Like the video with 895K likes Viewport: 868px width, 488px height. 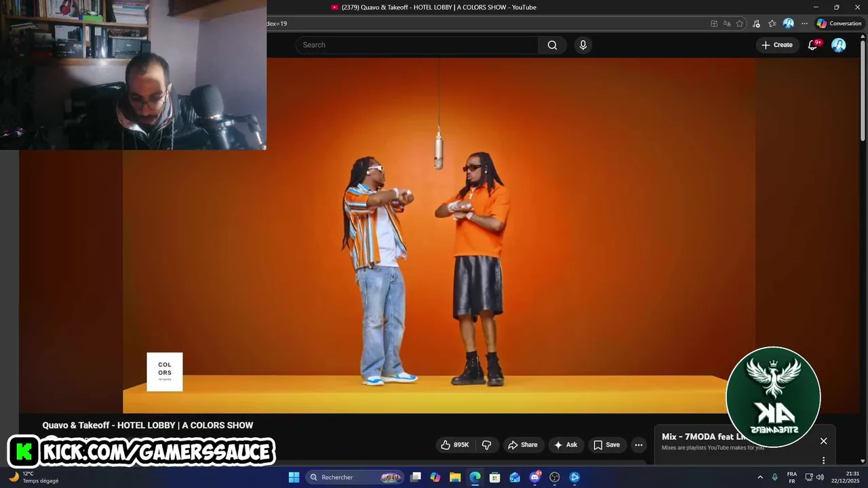(x=455, y=445)
